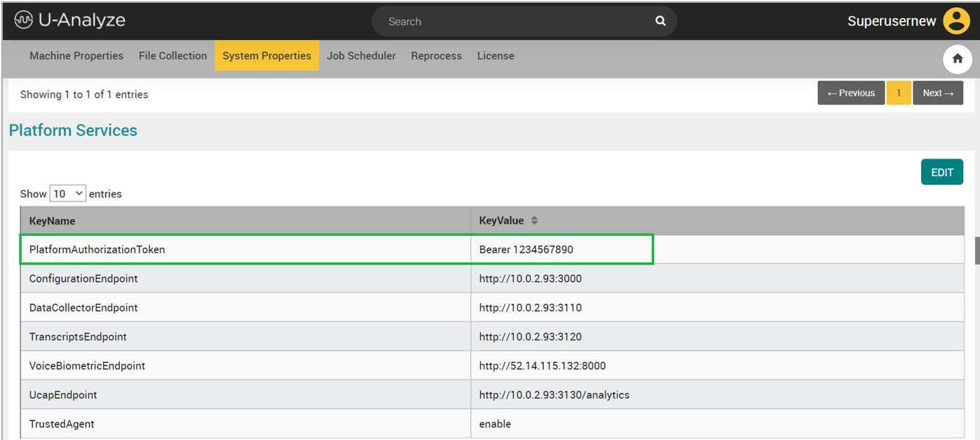Click the TrustedAgent enable value
The height and width of the screenshot is (440, 980).
[x=495, y=424]
